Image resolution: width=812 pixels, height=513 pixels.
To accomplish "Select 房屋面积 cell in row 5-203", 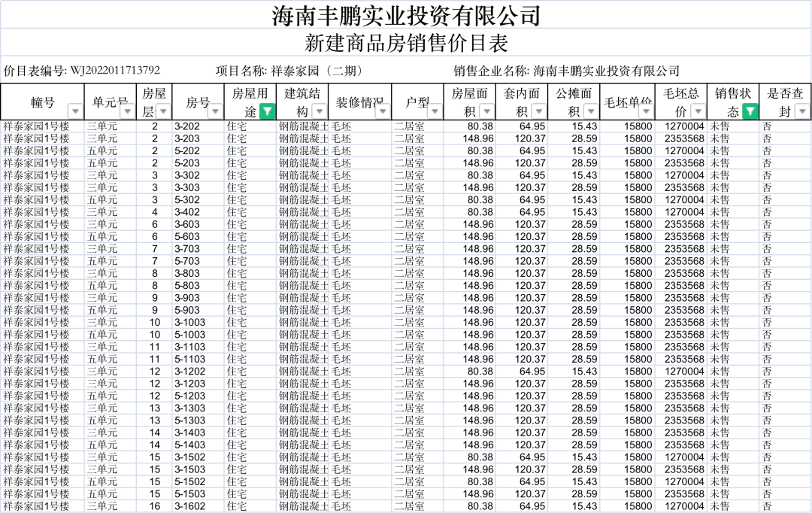I will click(470, 162).
